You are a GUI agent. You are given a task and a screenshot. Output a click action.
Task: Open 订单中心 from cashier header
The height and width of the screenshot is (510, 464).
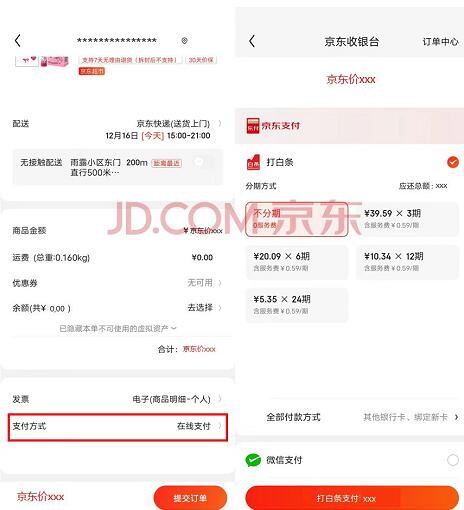441,42
